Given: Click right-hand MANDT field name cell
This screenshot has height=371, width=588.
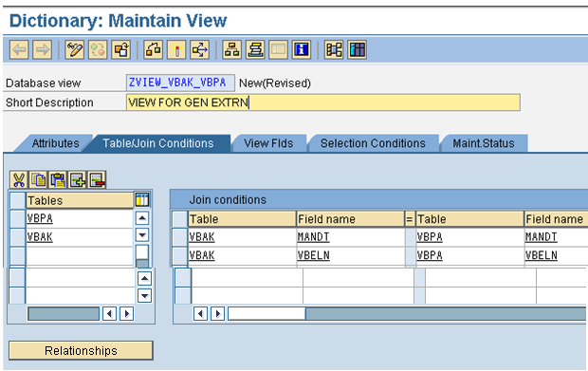Looking at the screenshot, I should pos(556,237).
